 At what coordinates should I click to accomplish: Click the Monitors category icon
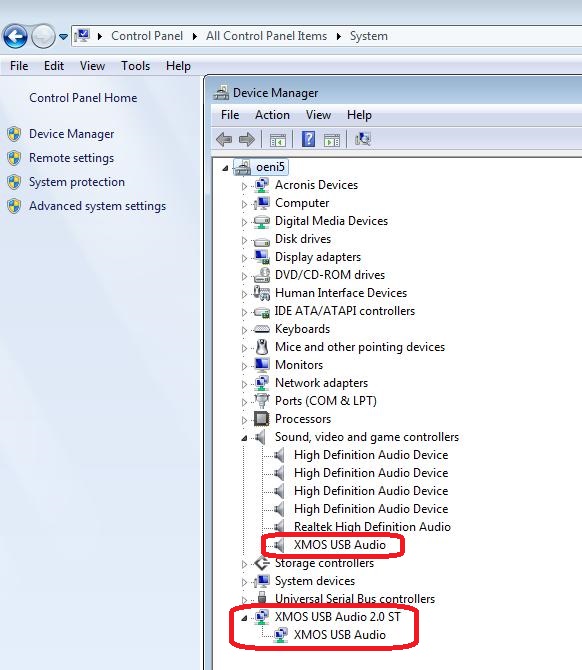[x=262, y=365]
